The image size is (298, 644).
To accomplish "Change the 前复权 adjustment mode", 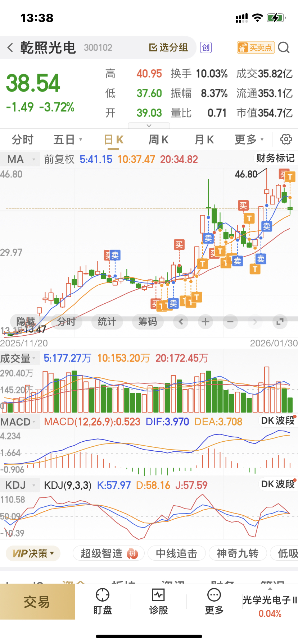I will coord(59,159).
